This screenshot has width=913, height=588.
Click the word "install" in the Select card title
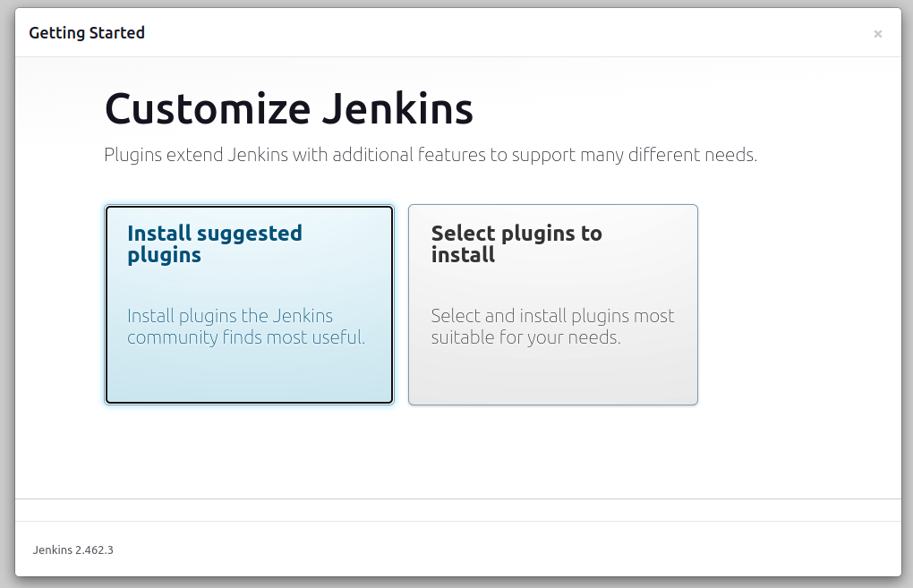pyautogui.click(x=463, y=255)
